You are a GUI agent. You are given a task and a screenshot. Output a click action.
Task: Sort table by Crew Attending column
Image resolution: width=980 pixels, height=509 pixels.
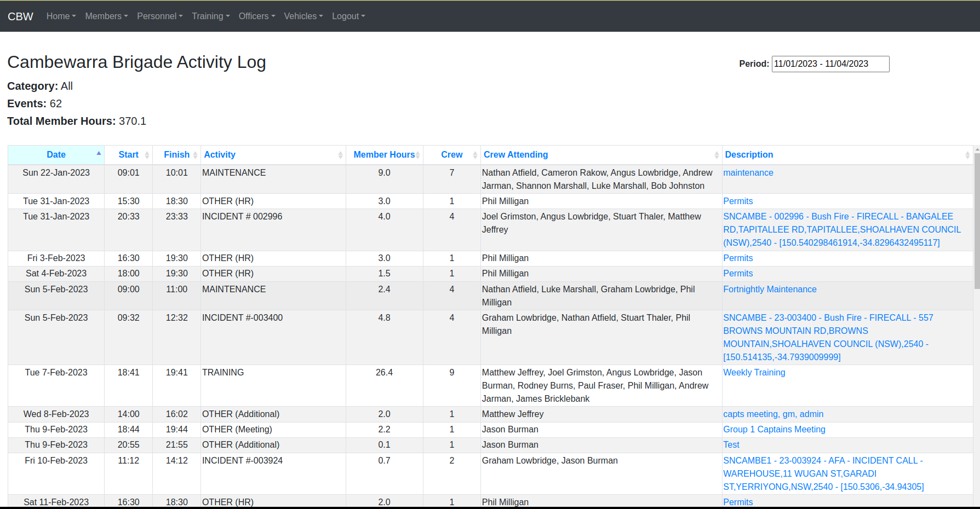click(x=601, y=155)
